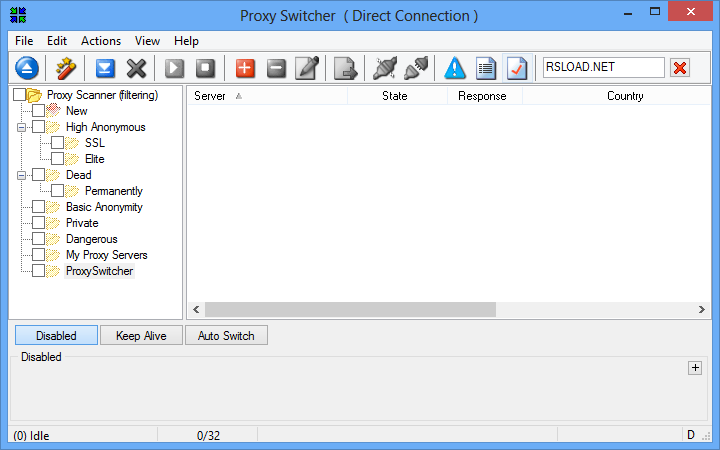Check the New folder checkbox
This screenshot has width=720, height=450.
pos(39,111)
